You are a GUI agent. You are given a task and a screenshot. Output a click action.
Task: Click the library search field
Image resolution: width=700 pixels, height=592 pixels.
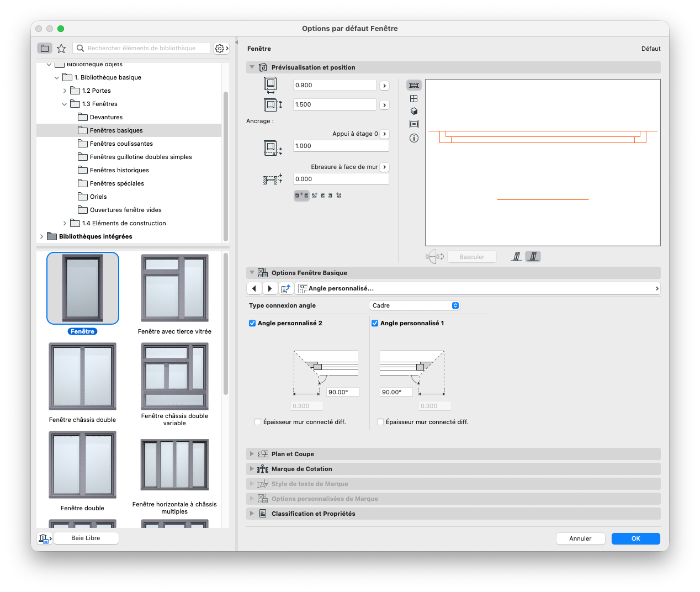point(141,49)
